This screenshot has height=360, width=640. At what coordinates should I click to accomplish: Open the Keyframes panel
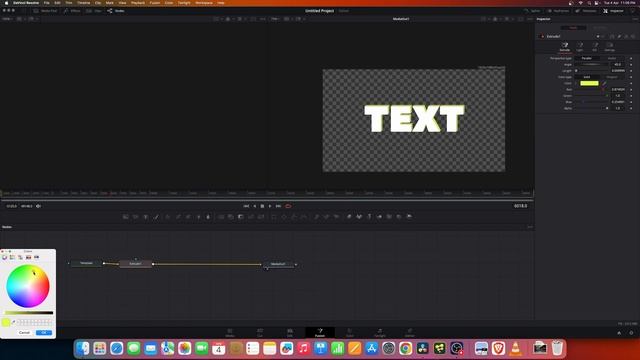coord(558,11)
